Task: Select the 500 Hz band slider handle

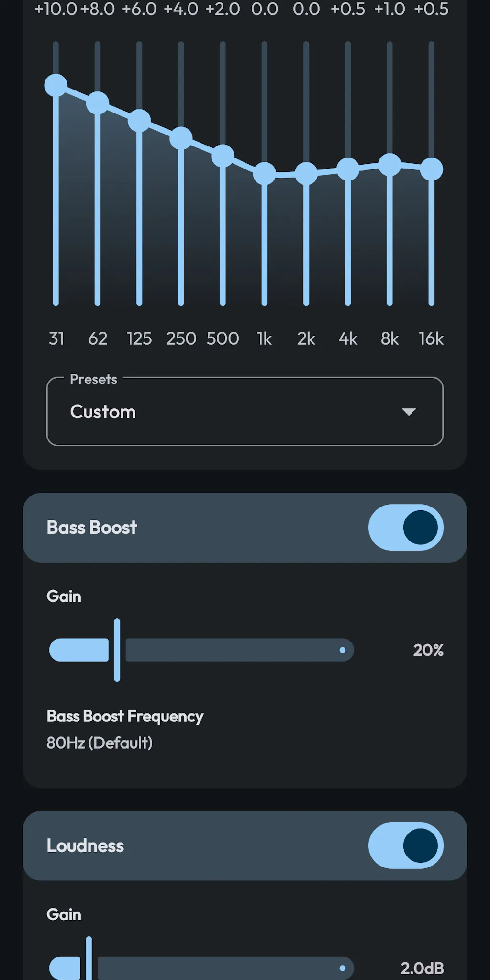Action: [223, 156]
